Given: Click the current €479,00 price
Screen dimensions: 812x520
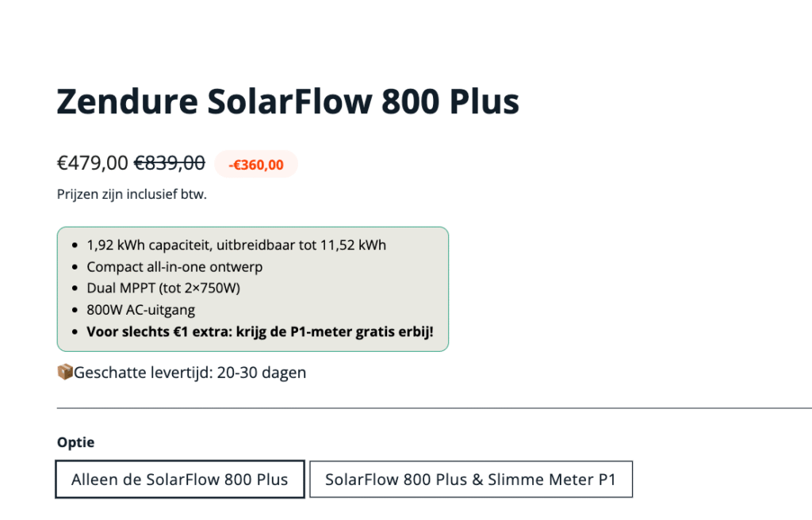Looking at the screenshot, I should tap(92, 163).
